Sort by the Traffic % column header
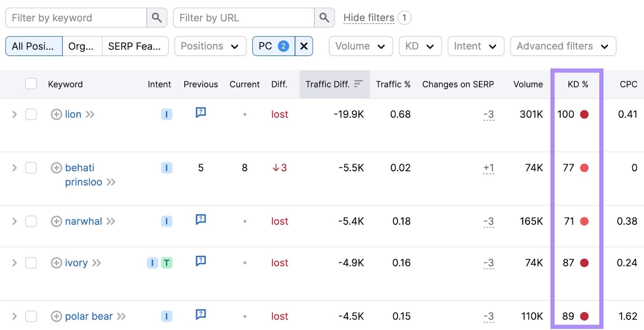The image size is (644, 330). pyautogui.click(x=393, y=84)
